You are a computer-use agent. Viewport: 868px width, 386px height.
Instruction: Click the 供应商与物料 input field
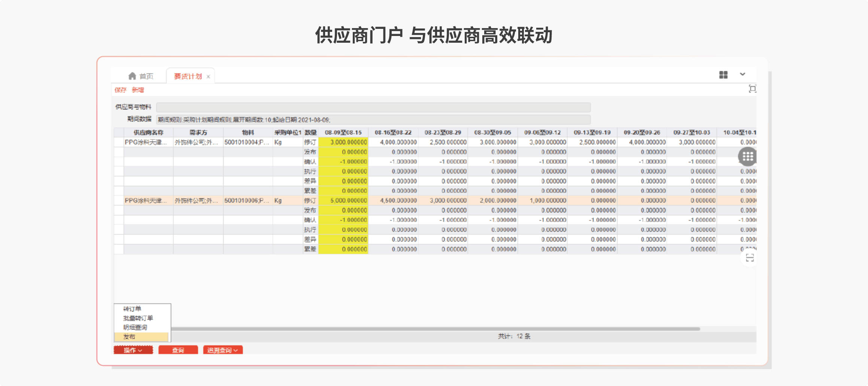pos(373,107)
